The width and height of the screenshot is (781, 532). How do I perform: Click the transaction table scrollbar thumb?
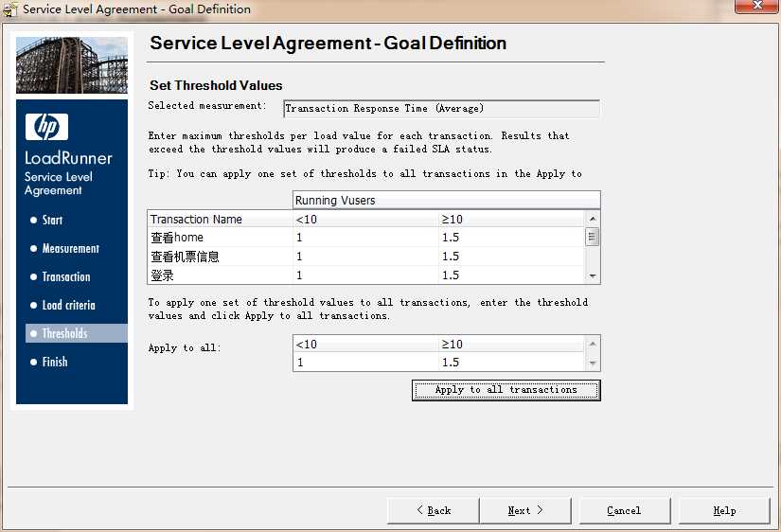(593, 237)
